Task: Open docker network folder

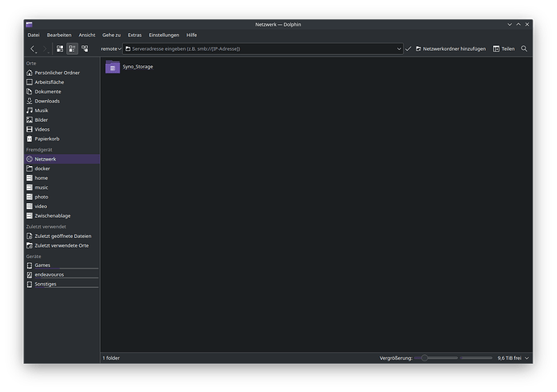Action: (x=62, y=169)
